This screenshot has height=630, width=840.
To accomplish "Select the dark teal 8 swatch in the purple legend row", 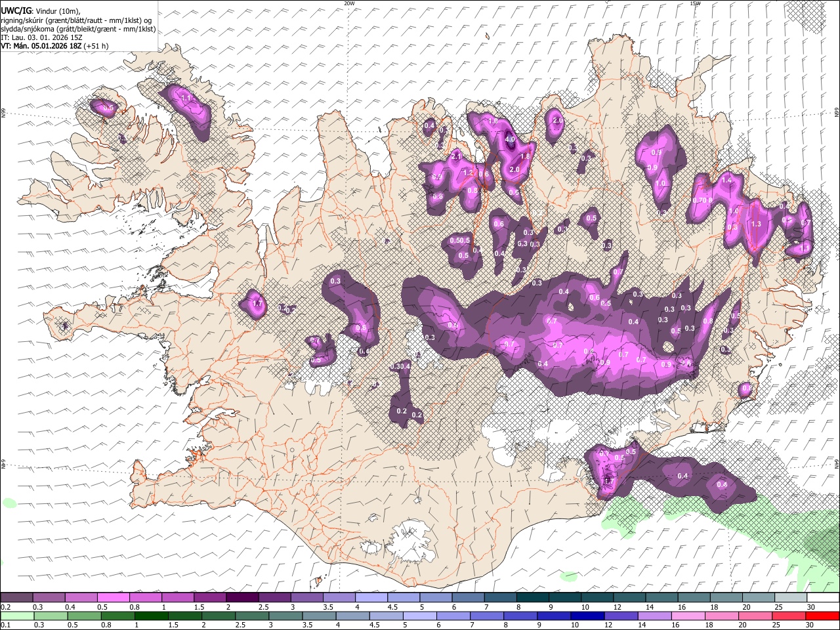I will [x=532, y=598].
